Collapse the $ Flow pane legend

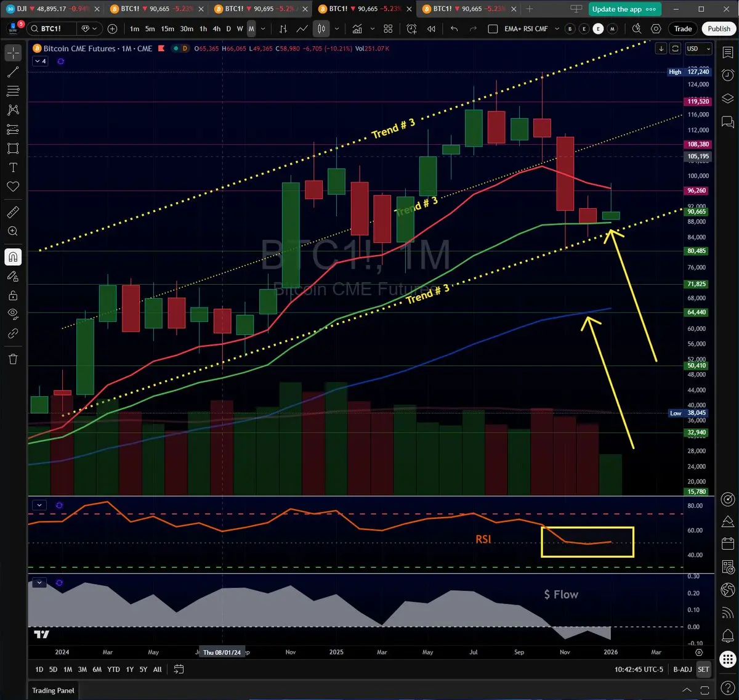coord(39,582)
